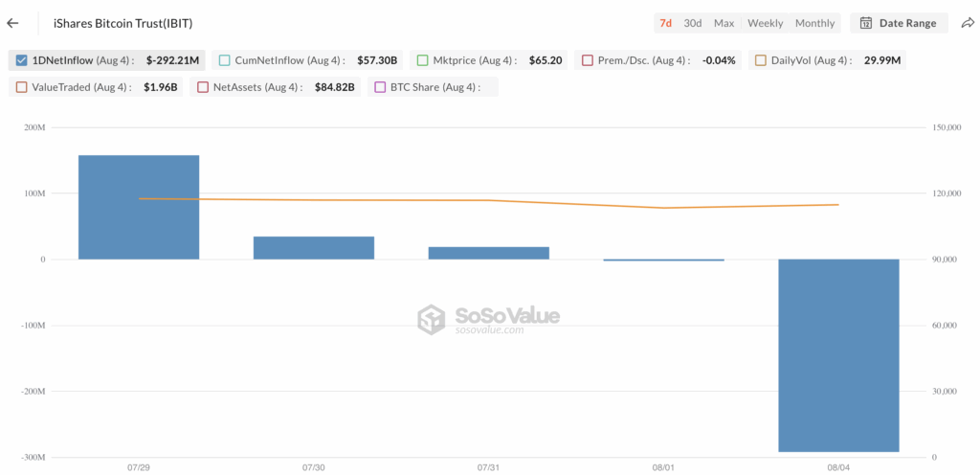Click the $65.20 market price value
980x475 pixels.
pos(545,60)
